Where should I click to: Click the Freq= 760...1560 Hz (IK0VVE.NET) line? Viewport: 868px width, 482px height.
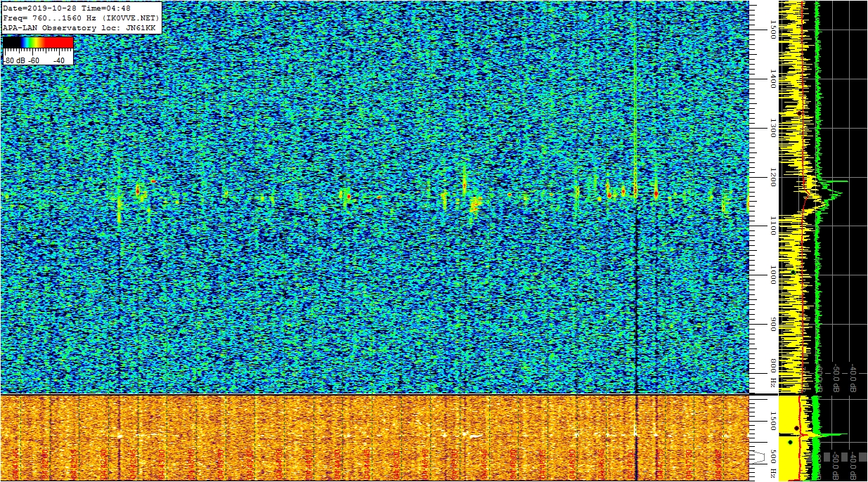coord(82,18)
